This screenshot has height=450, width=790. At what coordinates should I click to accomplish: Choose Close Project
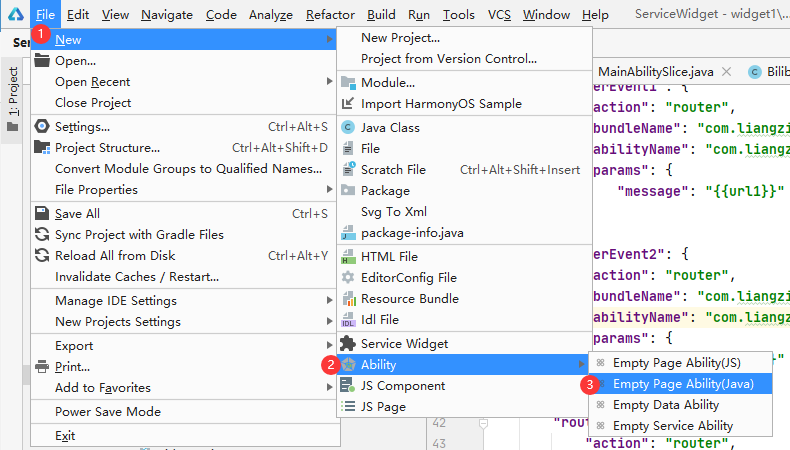click(183, 103)
